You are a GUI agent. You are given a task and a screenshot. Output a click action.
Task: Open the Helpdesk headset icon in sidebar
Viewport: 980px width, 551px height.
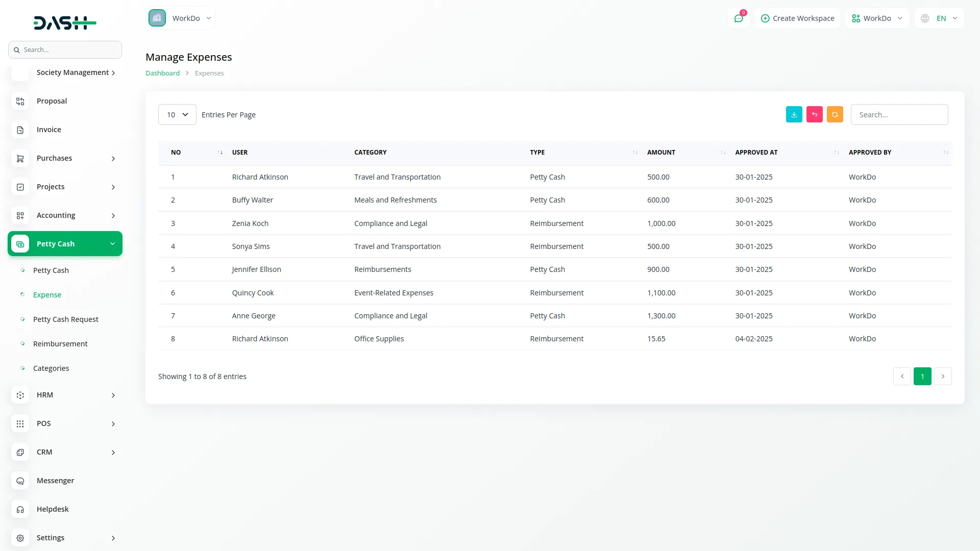(20, 509)
